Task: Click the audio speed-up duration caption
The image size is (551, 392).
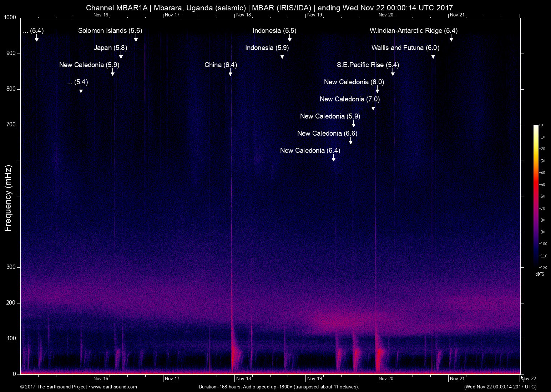Action: point(278,387)
